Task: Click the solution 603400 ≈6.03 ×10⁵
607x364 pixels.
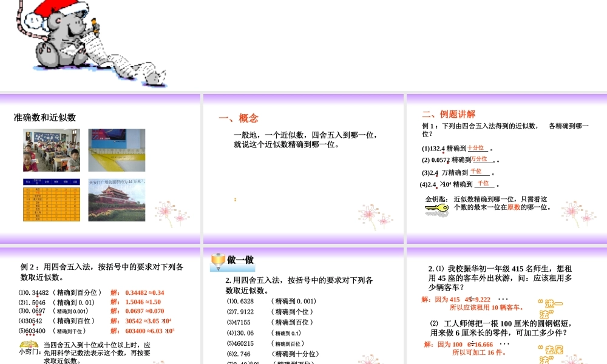Action: point(150,331)
